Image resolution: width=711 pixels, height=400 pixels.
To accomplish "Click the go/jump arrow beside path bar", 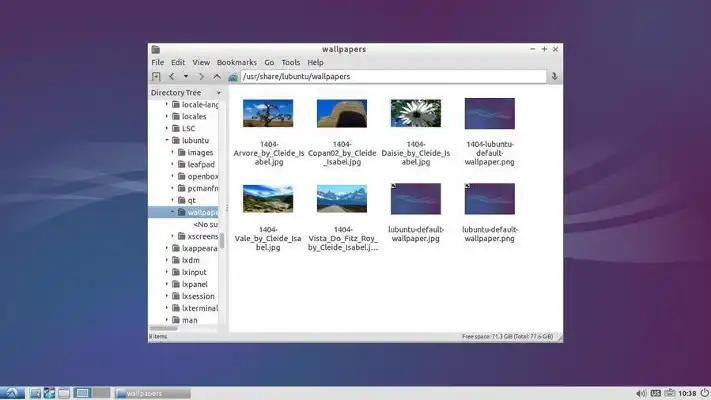I will tap(554, 76).
